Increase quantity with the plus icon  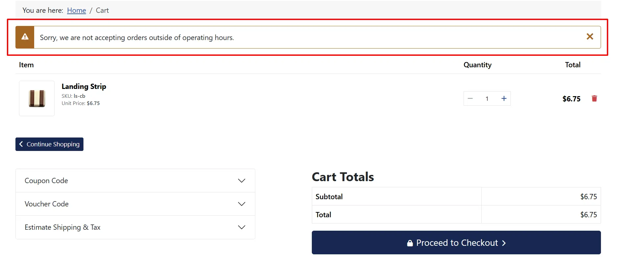pyautogui.click(x=504, y=98)
